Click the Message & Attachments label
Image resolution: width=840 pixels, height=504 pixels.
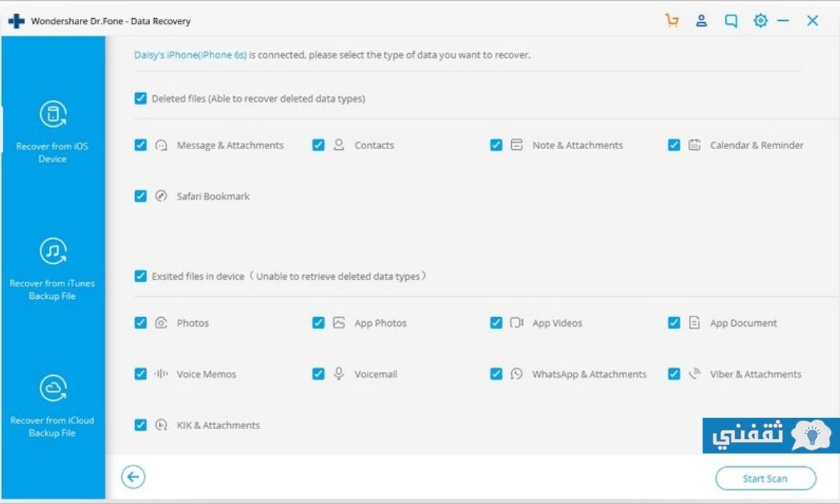tap(230, 146)
